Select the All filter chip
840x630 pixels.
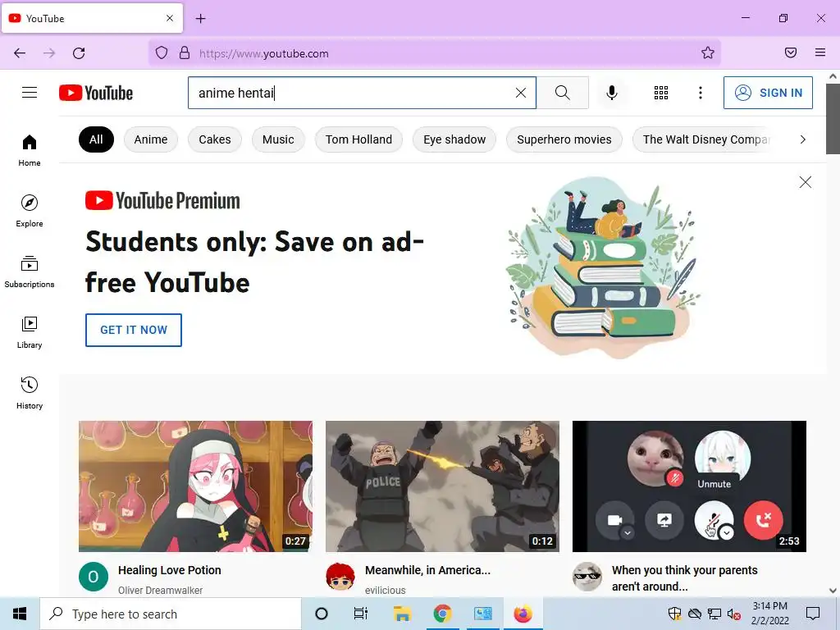[x=96, y=139]
